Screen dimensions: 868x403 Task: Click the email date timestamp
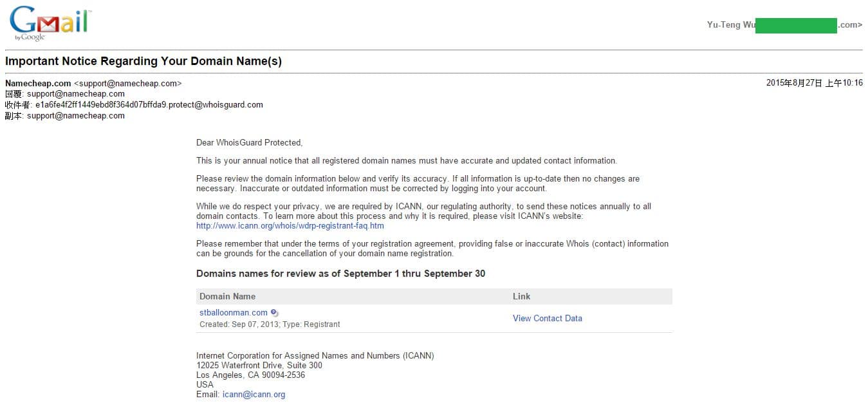[x=814, y=83]
